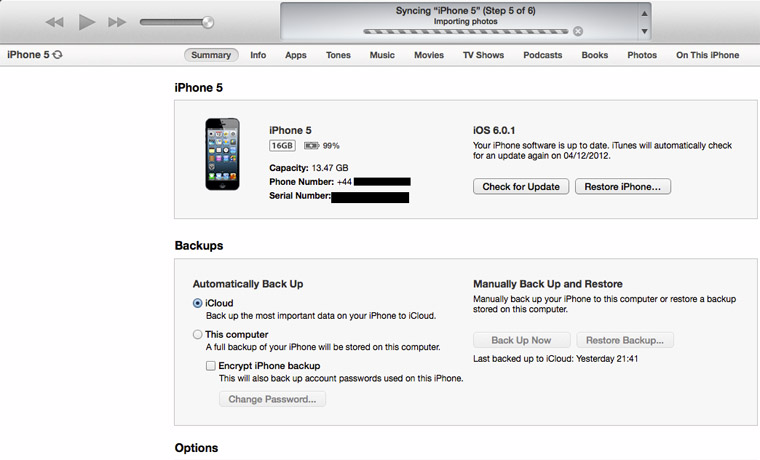Image resolution: width=760 pixels, height=460 pixels.
Task: Open the Books tab
Action: click(595, 55)
